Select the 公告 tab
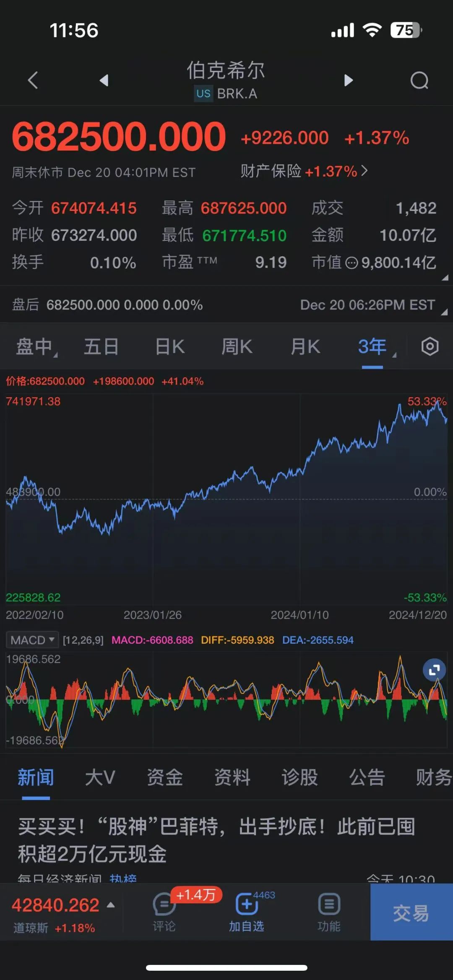 click(367, 777)
